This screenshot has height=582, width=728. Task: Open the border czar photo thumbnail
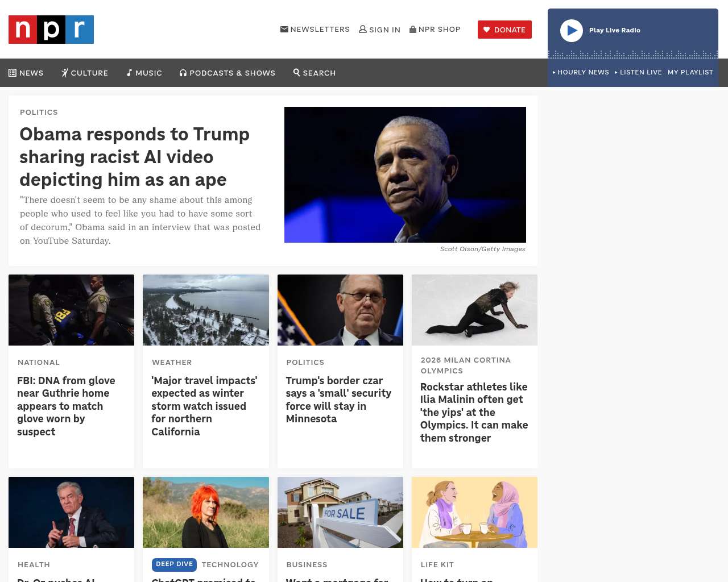click(340, 310)
